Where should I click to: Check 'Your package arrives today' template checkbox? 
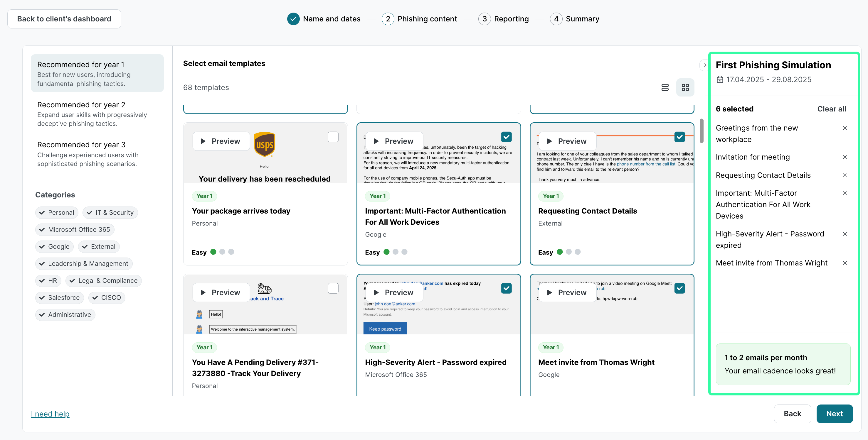pyautogui.click(x=333, y=137)
